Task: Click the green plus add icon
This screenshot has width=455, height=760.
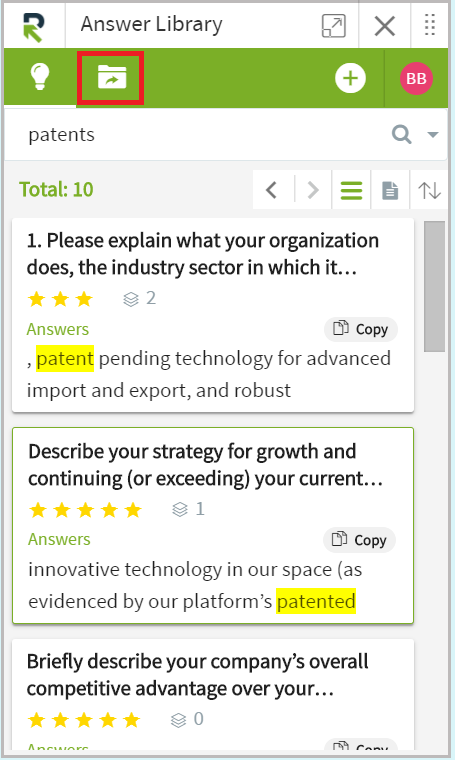Action: click(350, 78)
